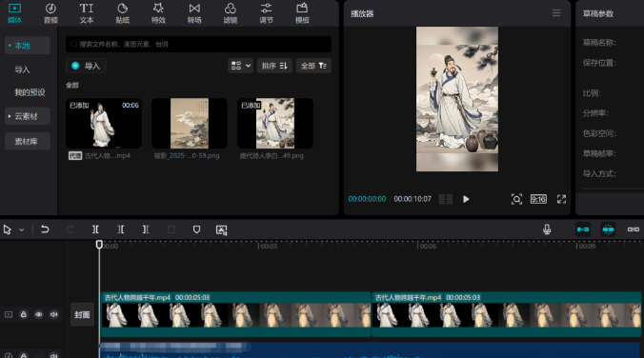The image size is (644, 358).
Task: Select the 唐代诗人李白 png thumbnail
Action: coord(275,123)
